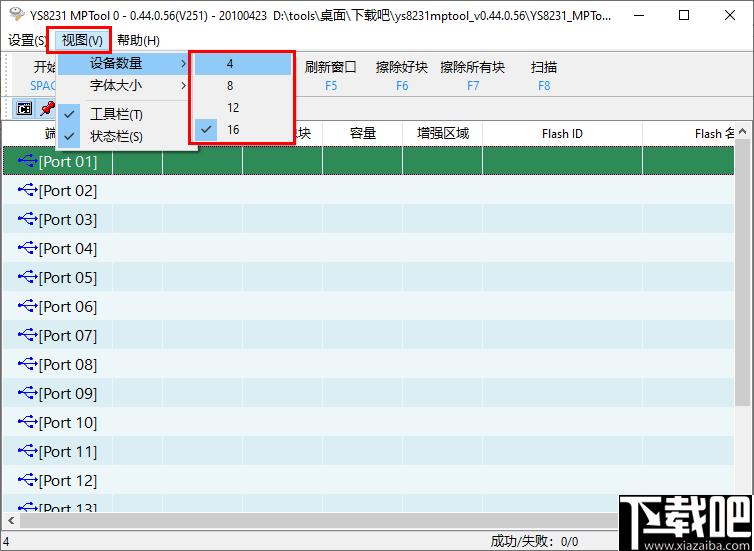754x551 pixels.
Task: Click the USB icon of Port 05
Action: click(x=28, y=276)
